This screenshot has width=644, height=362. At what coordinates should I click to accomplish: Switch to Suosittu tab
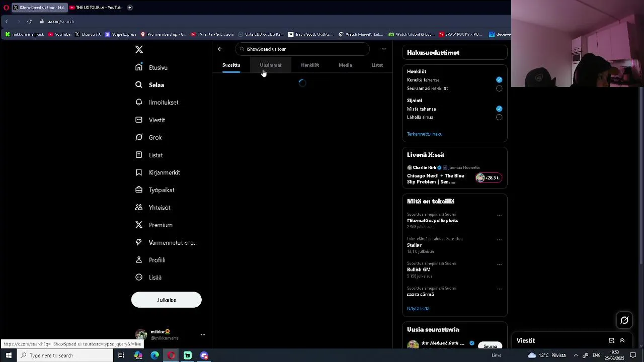231,65
